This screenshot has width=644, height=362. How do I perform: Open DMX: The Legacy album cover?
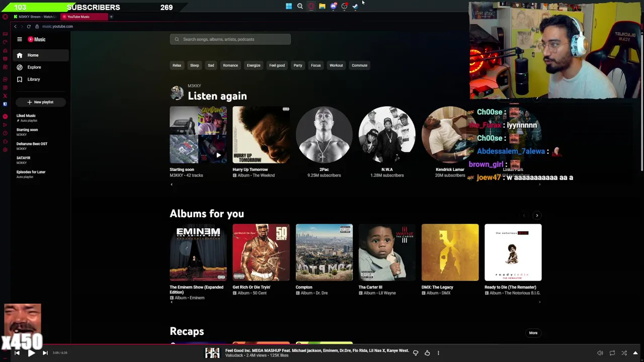click(450, 252)
